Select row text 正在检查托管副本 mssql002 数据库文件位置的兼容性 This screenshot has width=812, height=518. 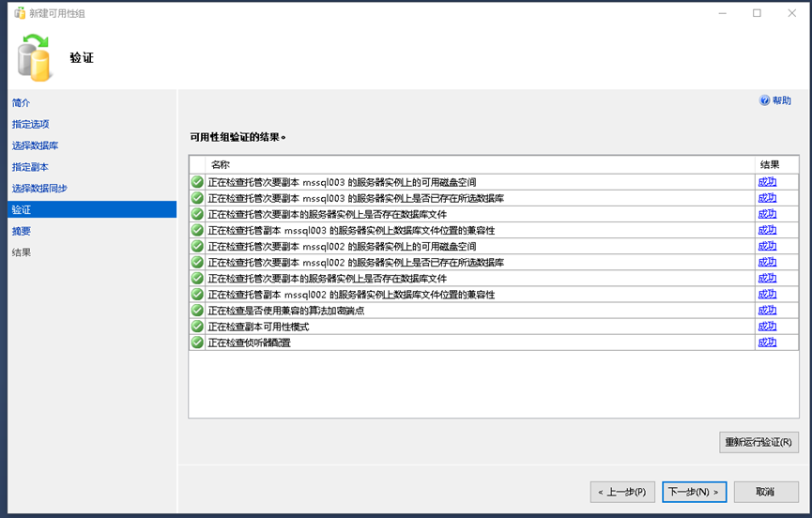[x=351, y=295]
